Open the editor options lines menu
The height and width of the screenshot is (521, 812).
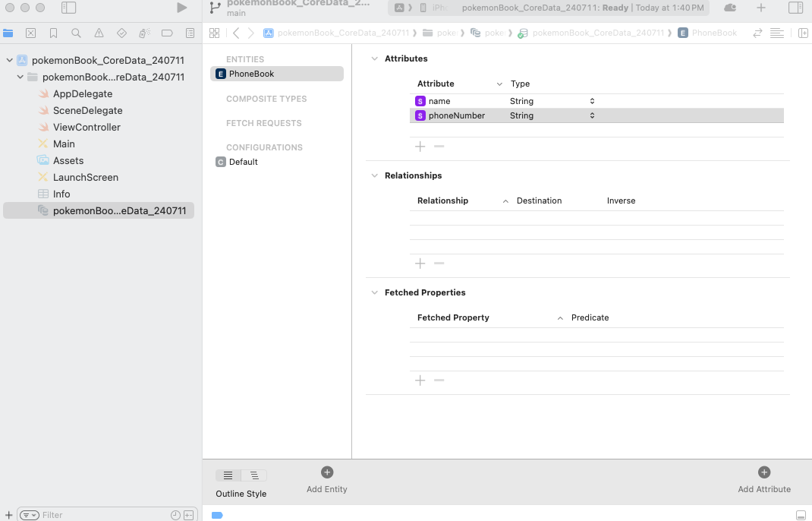(x=777, y=33)
